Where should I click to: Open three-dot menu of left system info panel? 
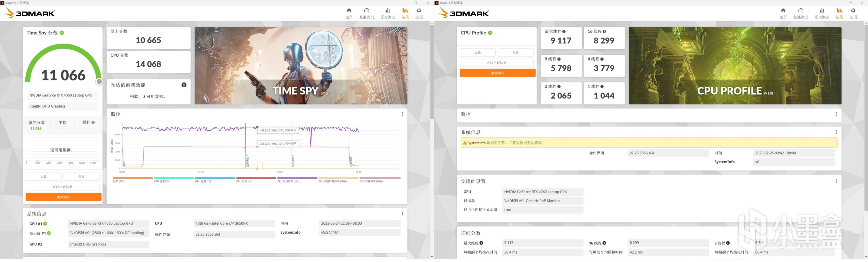click(402, 214)
